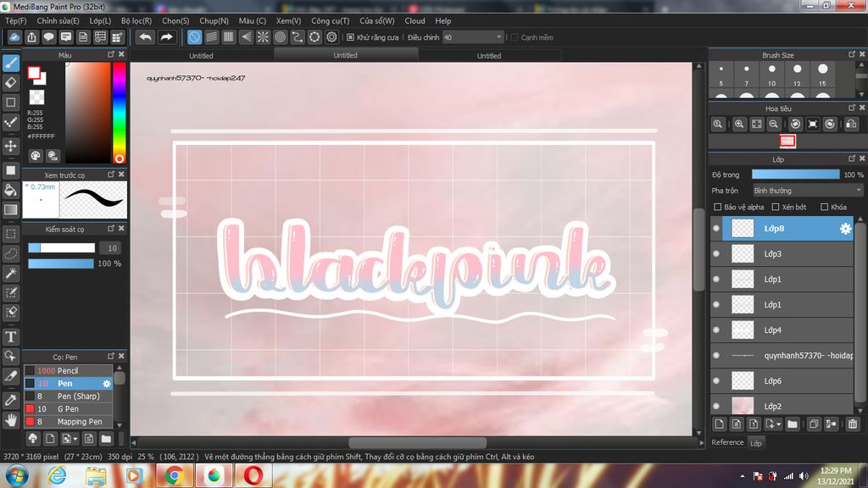Viewport: 868px width, 488px height.
Task: Open Lớp8 layer settings gear
Action: (x=845, y=228)
